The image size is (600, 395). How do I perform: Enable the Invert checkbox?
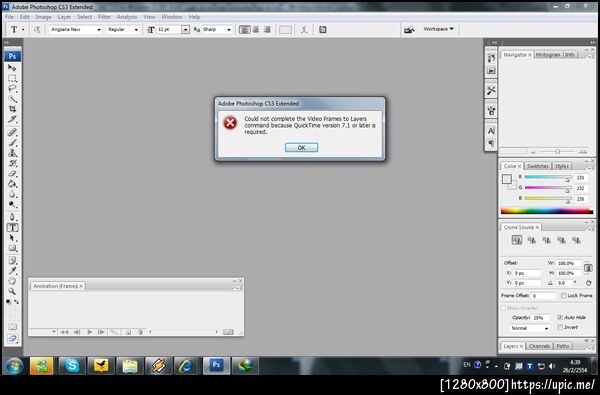560,327
